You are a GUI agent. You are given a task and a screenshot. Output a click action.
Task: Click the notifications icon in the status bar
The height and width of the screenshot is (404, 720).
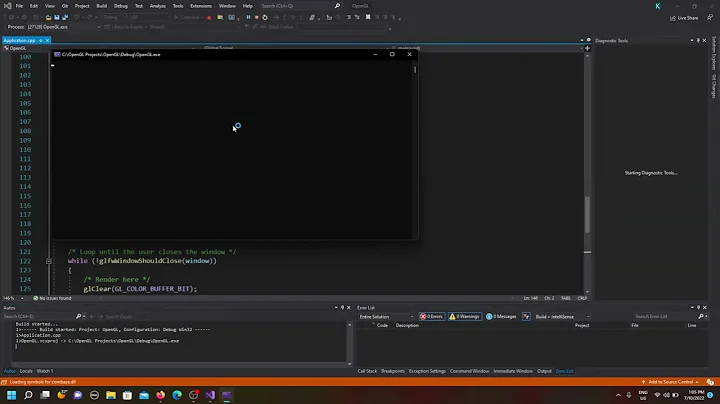pyautogui.click(x=710, y=382)
